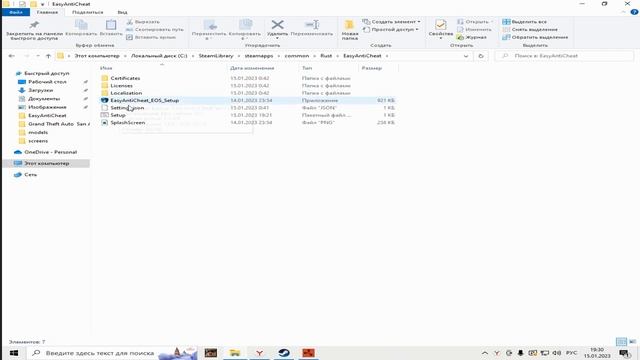Select the Licenses folder
Image resolution: width=640 pixels, height=360 pixels.
121,86
